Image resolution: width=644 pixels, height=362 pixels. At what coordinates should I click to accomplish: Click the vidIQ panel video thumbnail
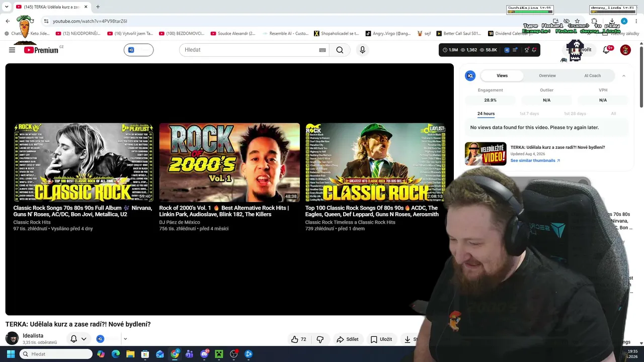click(x=486, y=154)
